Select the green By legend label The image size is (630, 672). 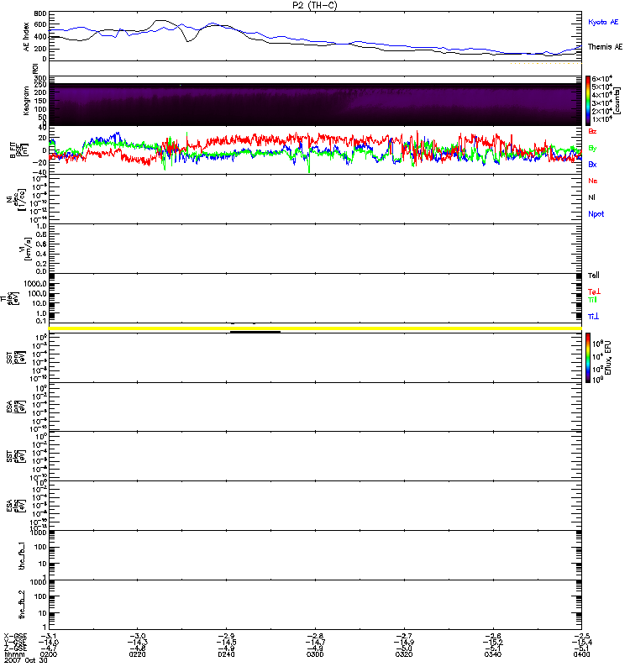[592, 148]
